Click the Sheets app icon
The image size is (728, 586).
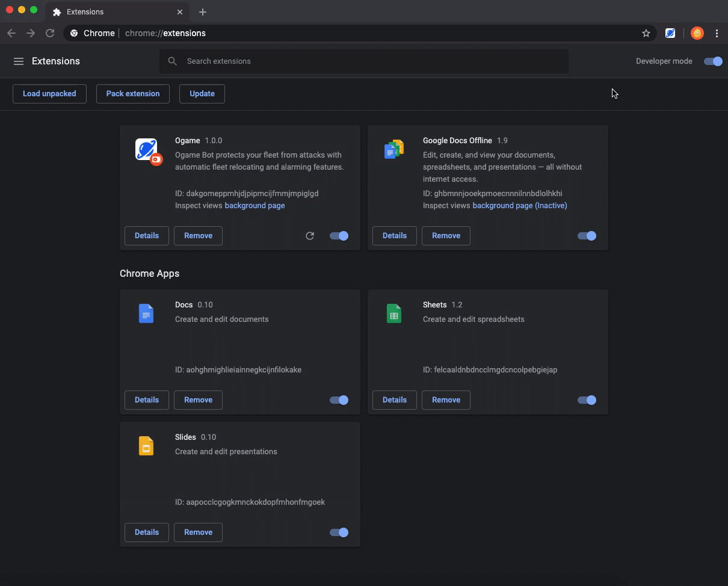point(394,313)
